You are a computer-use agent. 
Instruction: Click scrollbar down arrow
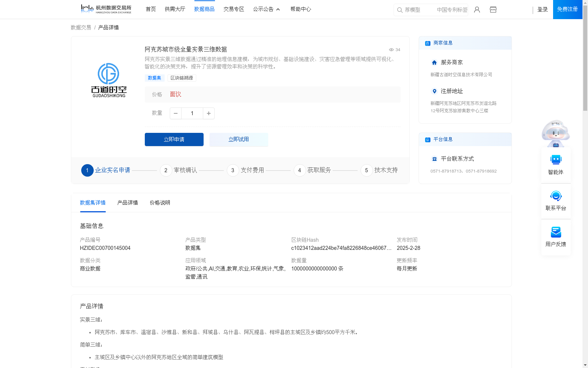pos(585,365)
